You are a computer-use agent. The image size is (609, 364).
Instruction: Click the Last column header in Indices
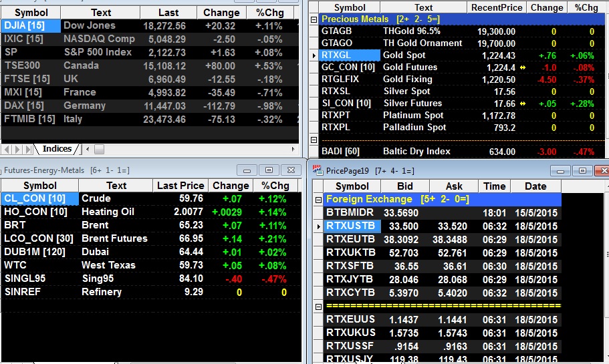(x=168, y=13)
